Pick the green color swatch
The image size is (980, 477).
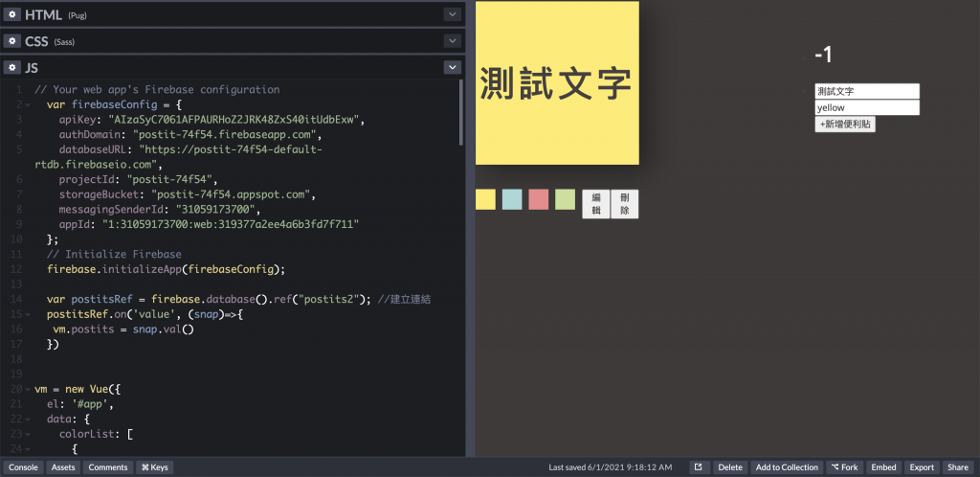[565, 199]
